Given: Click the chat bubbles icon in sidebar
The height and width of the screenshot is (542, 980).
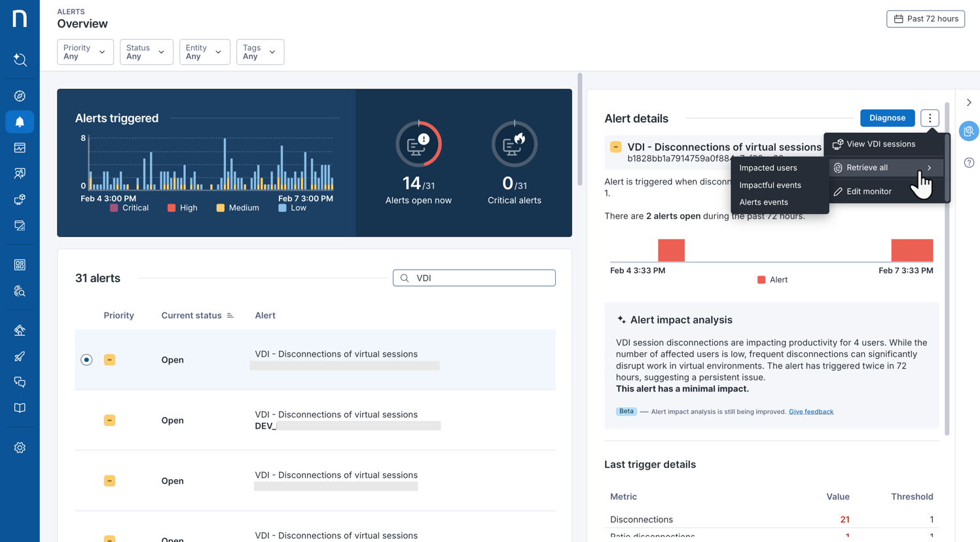Looking at the screenshot, I should (20, 382).
